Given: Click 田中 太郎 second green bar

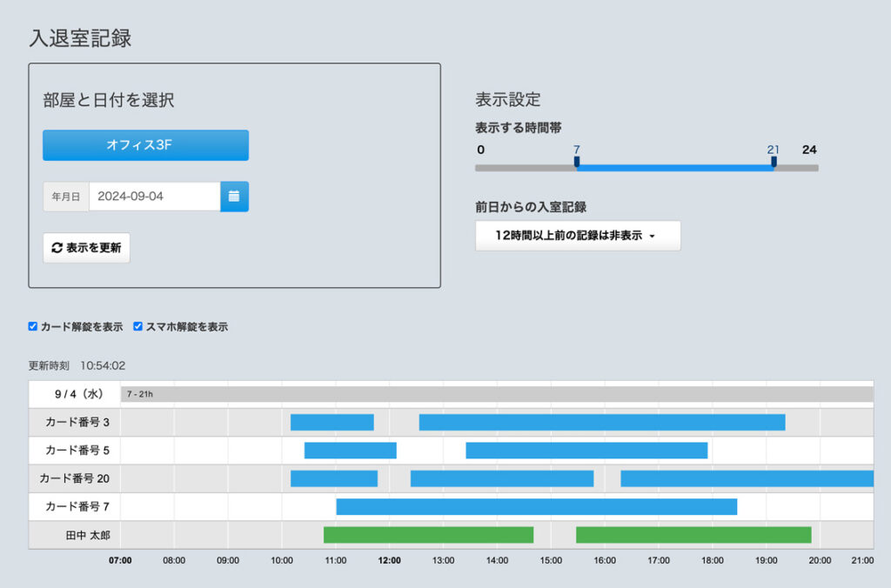Looking at the screenshot, I should coord(693,535).
